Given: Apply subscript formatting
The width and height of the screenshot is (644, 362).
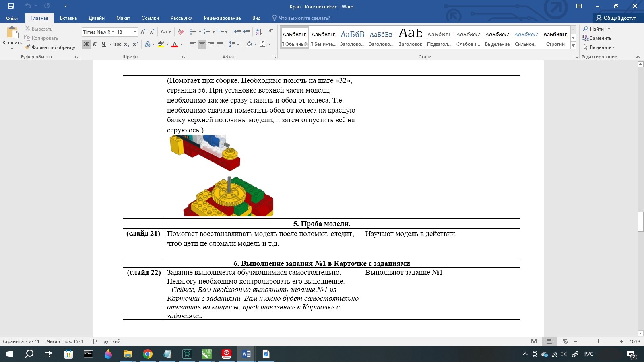Looking at the screenshot, I should [126, 44].
